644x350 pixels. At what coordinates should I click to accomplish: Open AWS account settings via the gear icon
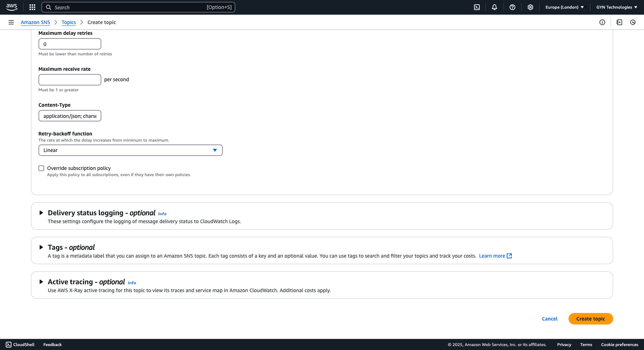[530, 7]
